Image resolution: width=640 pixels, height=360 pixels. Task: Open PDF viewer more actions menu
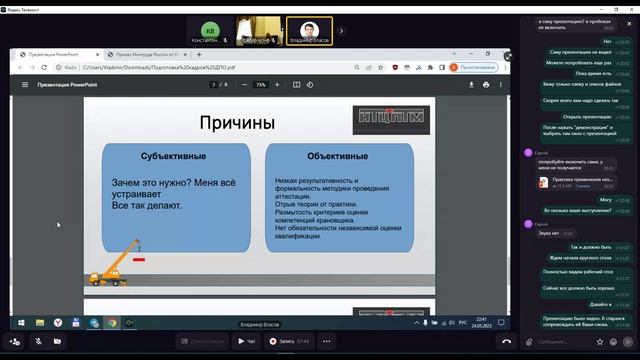[x=501, y=84]
